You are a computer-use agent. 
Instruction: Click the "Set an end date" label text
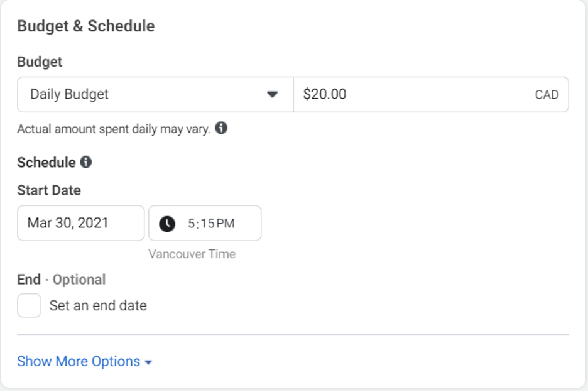pyautogui.click(x=98, y=305)
